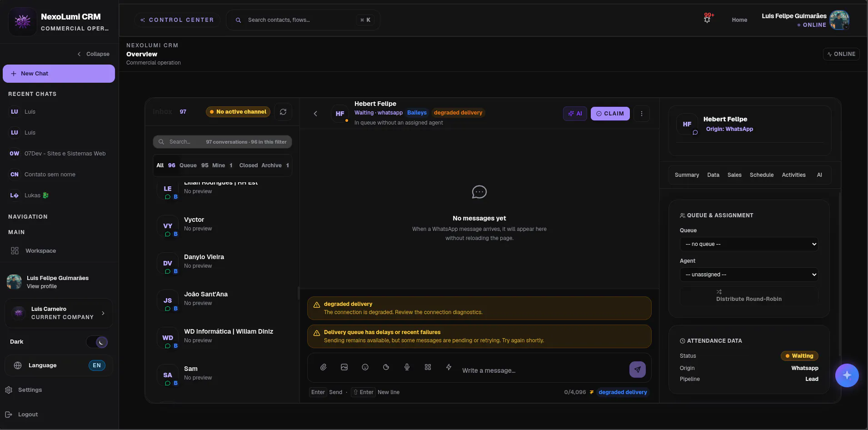Select the Mine filter tab
Image resolution: width=868 pixels, height=430 pixels.
(222, 165)
